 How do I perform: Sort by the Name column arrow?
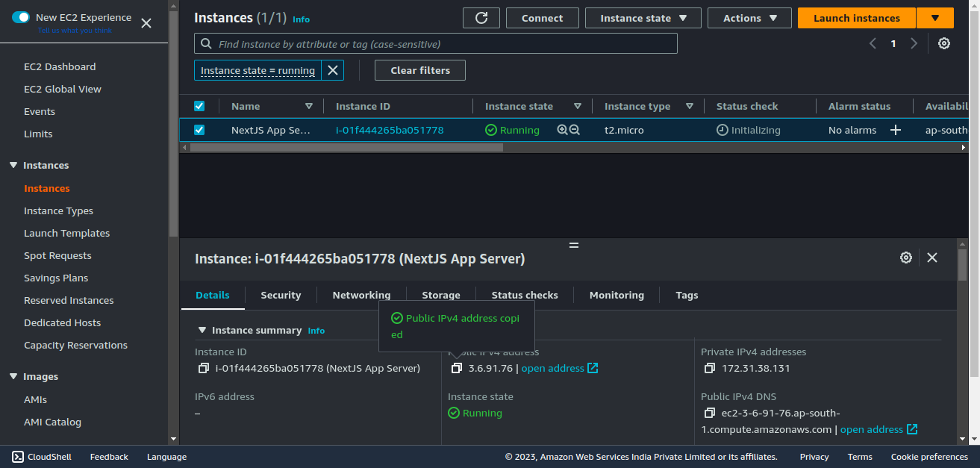click(x=309, y=106)
